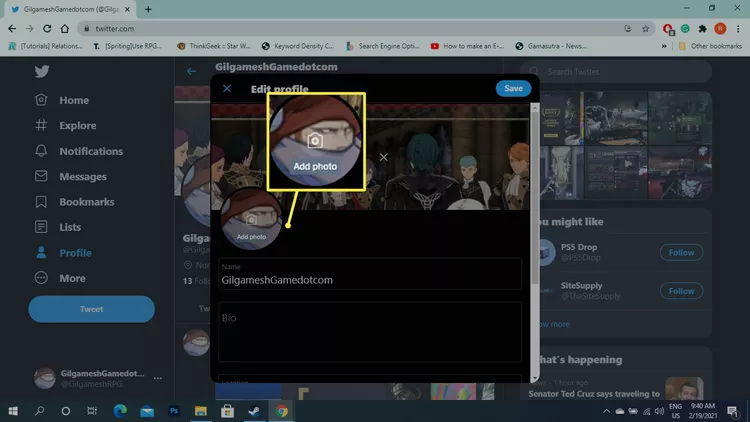Open the Extensions puzzle icon
The image size is (750, 422).
702,29
